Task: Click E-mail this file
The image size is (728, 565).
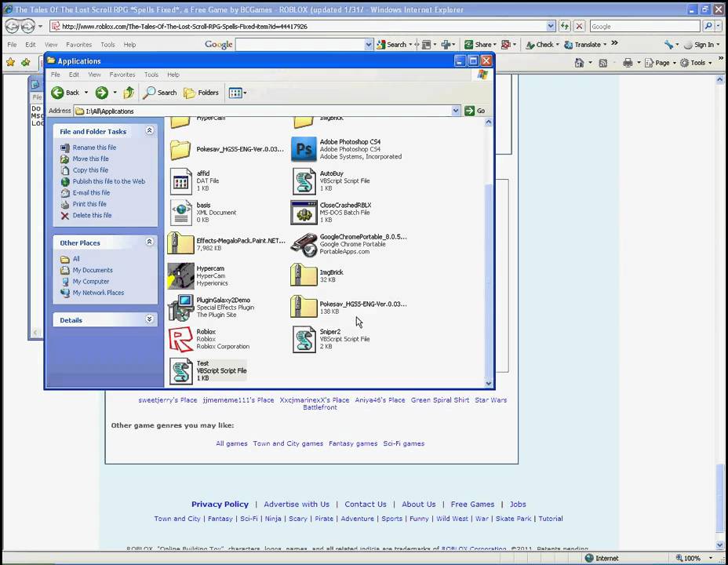Action: 91,192
